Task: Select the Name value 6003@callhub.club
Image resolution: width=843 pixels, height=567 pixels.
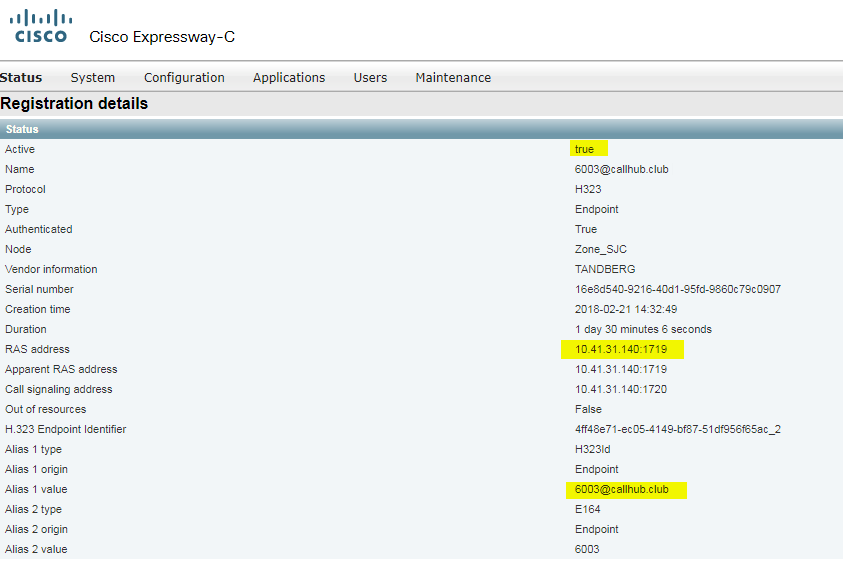Action: (621, 169)
